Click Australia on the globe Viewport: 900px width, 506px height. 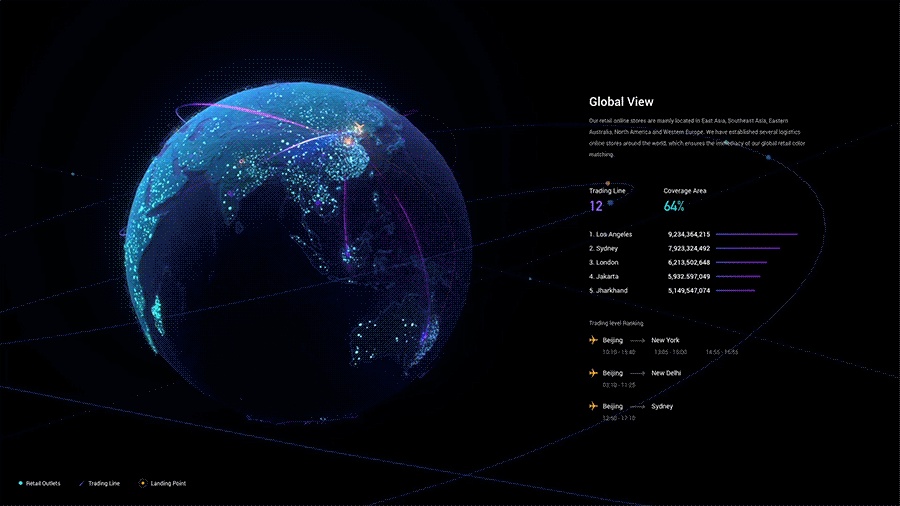(395, 336)
